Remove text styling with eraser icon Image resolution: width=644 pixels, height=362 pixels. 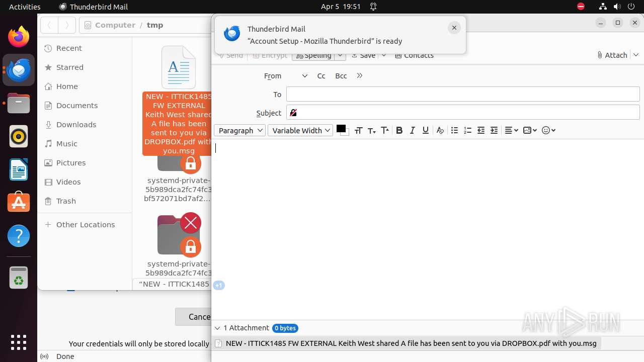click(440, 130)
